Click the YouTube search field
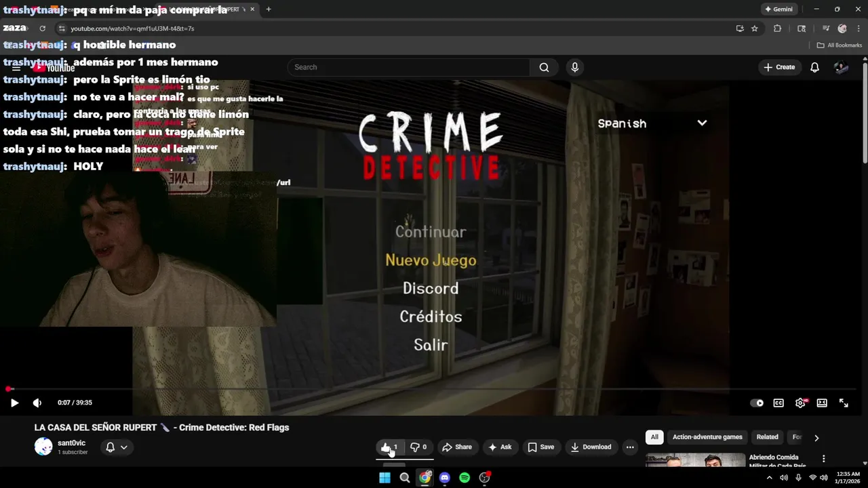The width and height of the screenshot is (868, 488). pyautogui.click(x=408, y=67)
